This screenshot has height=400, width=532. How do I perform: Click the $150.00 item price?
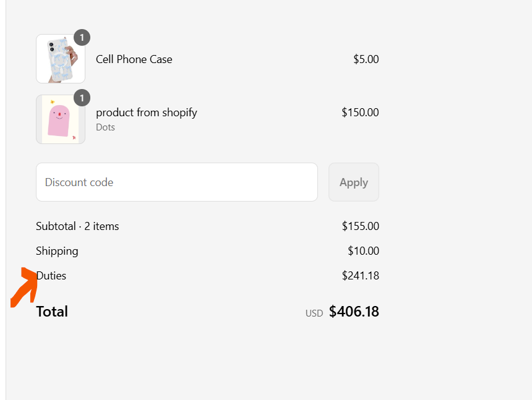click(x=360, y=113)
